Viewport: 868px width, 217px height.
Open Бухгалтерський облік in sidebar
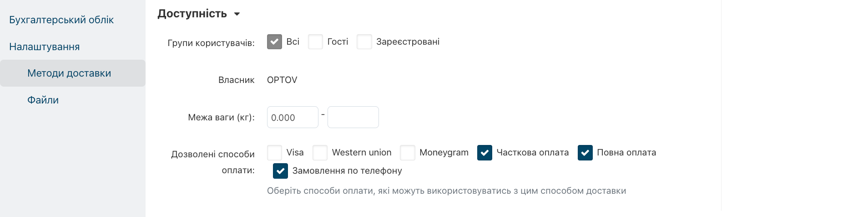click(x=61, y=20)
